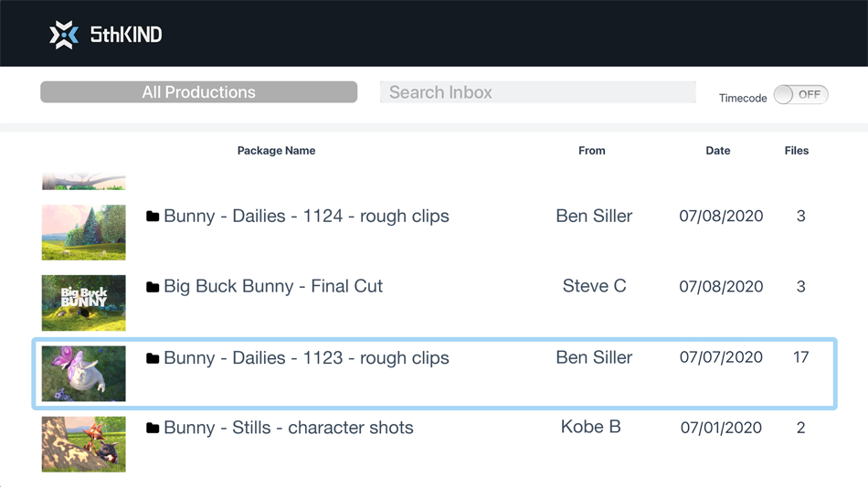Click folder icon for Bunny Dailies 1123
868x488 pixels.
pyautogui.click(x=153, y=358)
